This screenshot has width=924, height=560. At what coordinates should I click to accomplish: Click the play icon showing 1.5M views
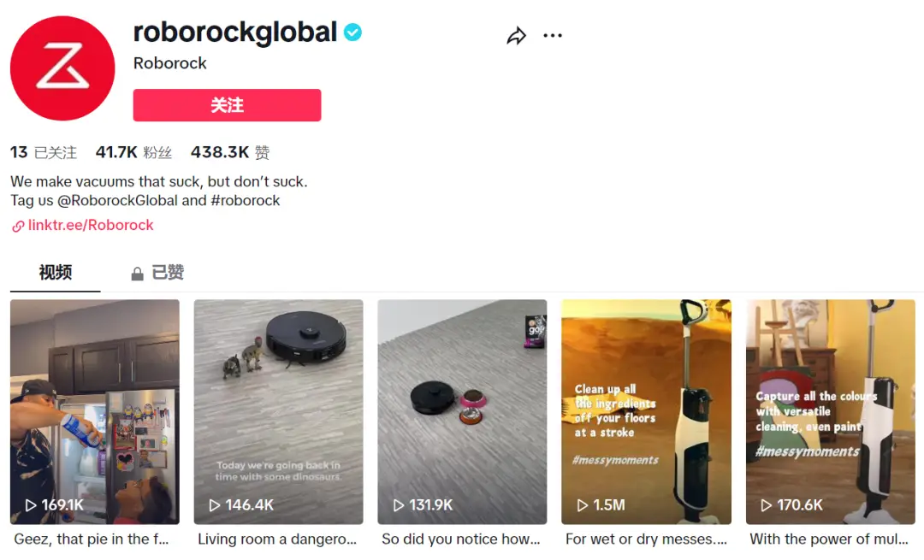point(582,505)
